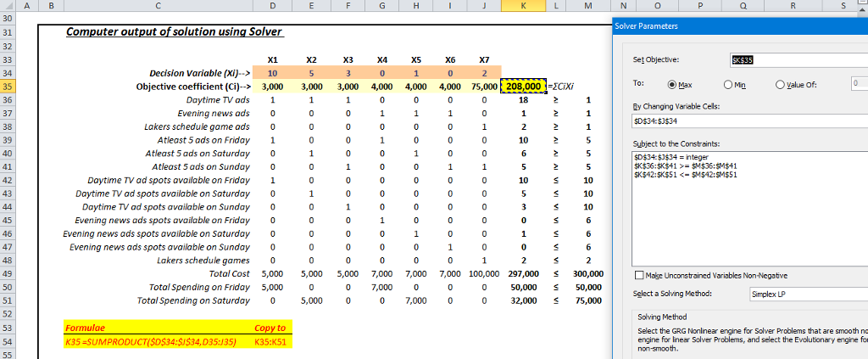Enable Make Unconstrained Variables Non-Negative checkbox
868x359 pixels.
point(640,276)
